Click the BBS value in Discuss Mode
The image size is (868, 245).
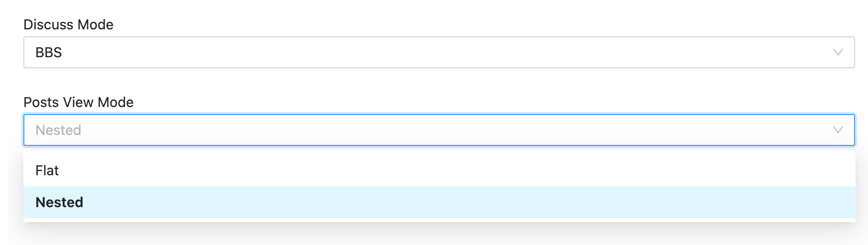49,52
